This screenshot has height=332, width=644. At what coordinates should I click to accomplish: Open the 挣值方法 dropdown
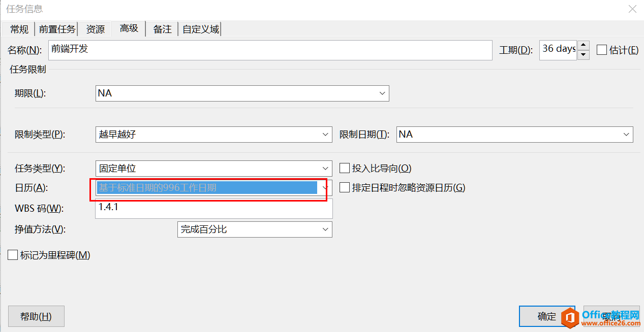tap(326, 229)
